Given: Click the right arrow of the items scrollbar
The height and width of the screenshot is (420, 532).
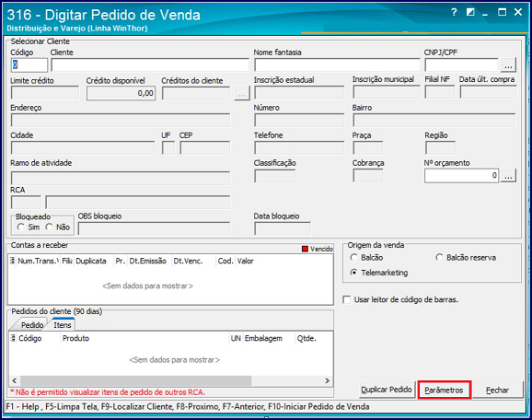Looking at the screenshot, I should point(327,380).
